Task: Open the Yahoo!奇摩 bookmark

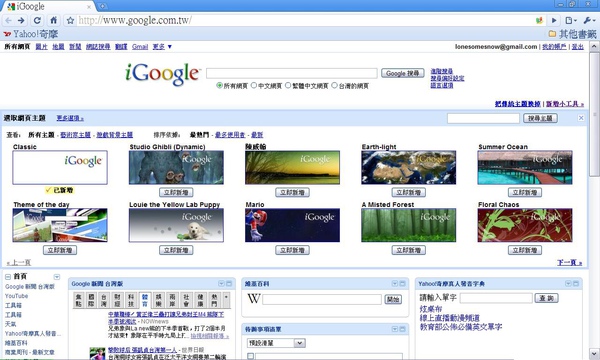Action: pyautogui.click(x=31, y=34)
